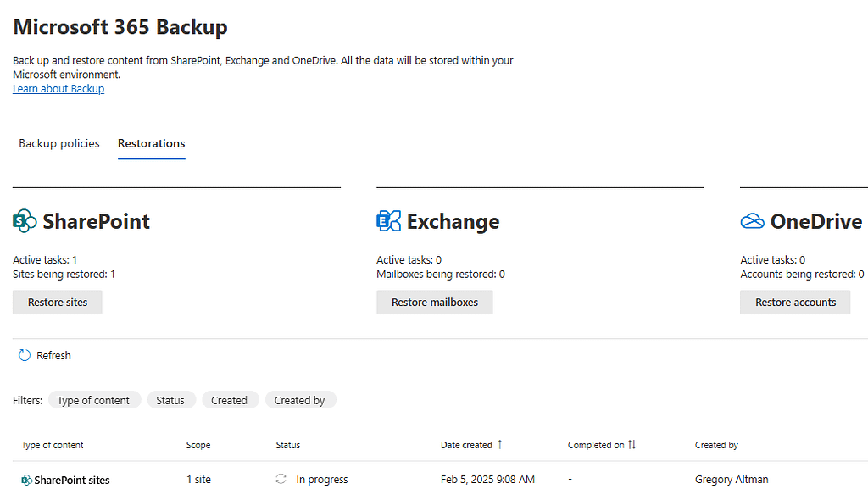The height and width of the screenshot is (489, 868).
Task: Click the SharePoint sites row icon
Action: coord(26,481)
